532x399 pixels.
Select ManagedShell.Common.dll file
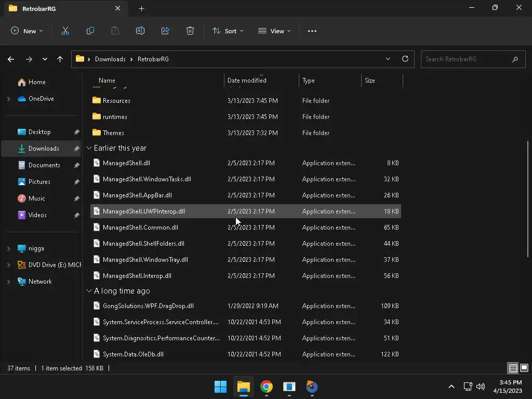point(246,228)
